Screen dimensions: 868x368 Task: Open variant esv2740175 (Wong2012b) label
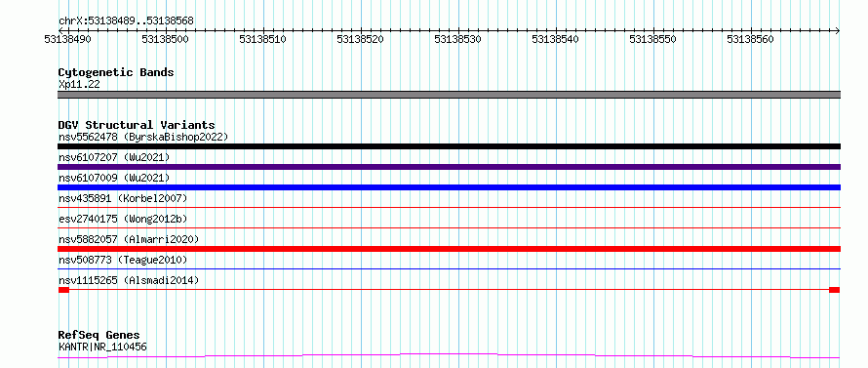click(123, 219)
